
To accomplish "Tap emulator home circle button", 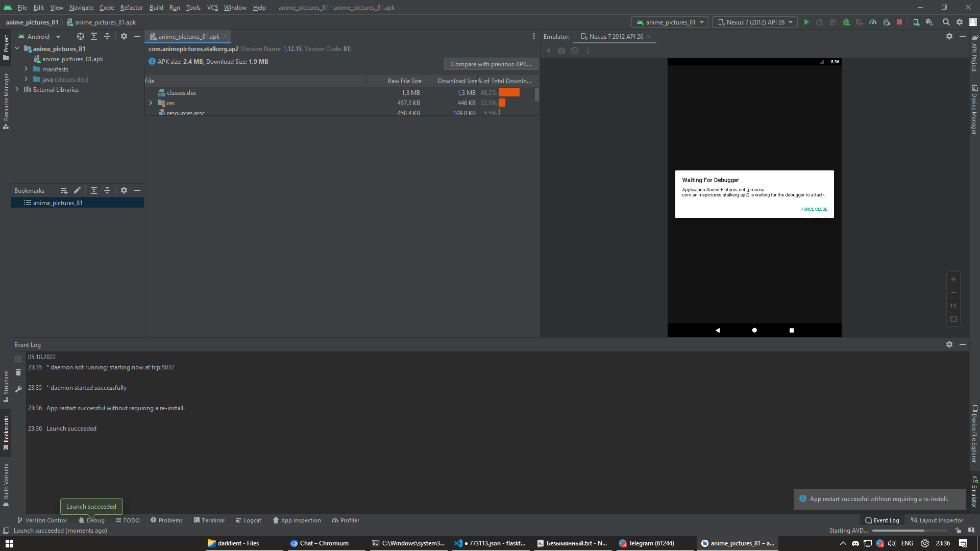I will point(754,331).
